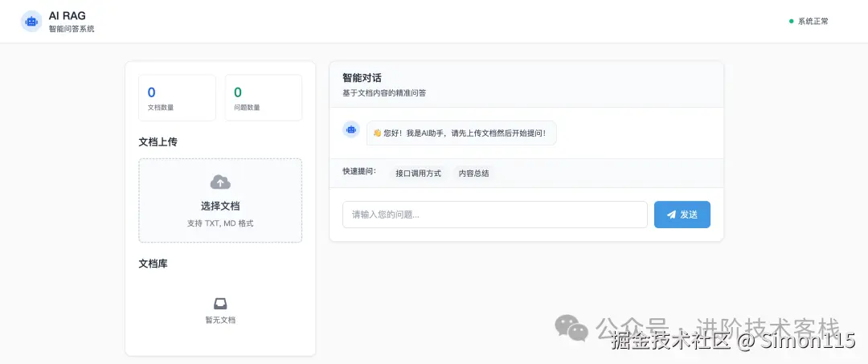Click the 系统正常 status text
The width and height of the screenshot is (868, 364).
(x=813, y=22)
